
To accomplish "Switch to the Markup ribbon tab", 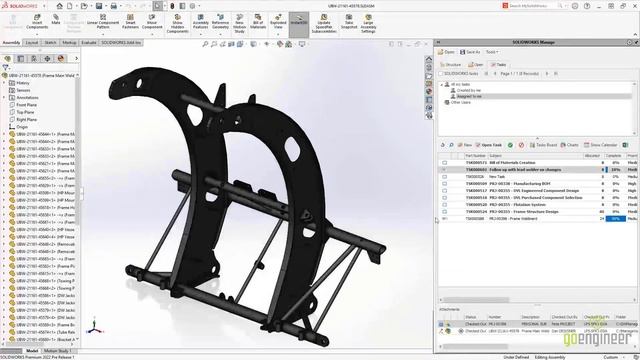I will (69, 42).
